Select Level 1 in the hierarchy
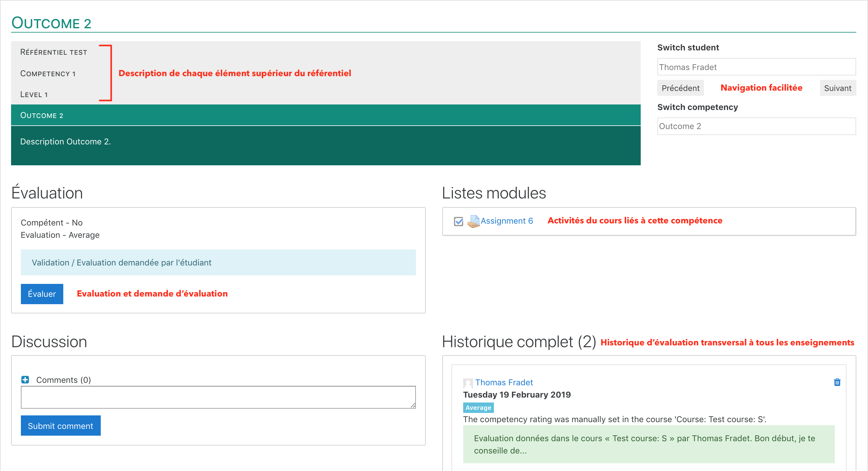Viewport: 868px width, 471px height. (34, 95)
